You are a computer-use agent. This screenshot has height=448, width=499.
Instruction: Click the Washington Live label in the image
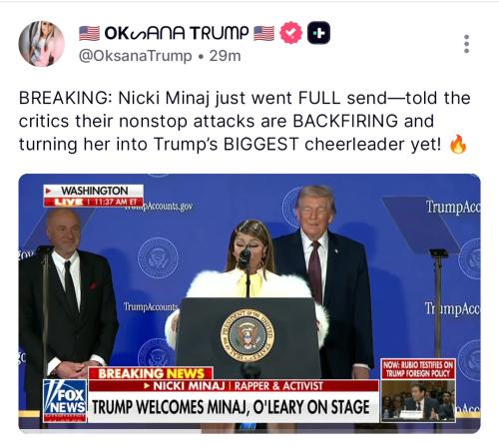(x=94, y=196)
